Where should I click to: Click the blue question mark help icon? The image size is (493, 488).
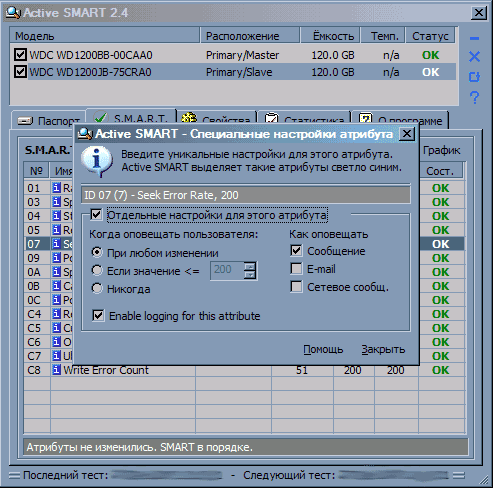point(474,98)
